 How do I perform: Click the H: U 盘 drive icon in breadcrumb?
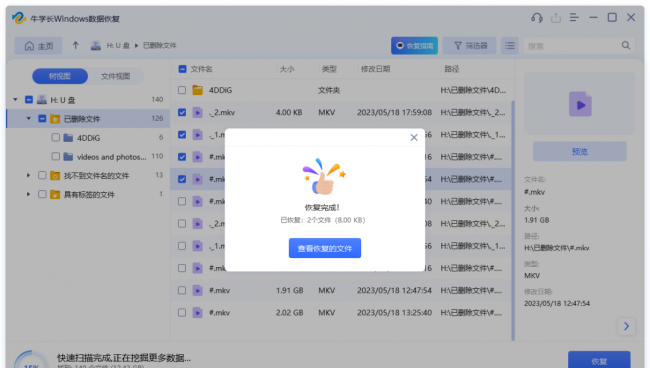pyautogui.click(x=96, y=46)
